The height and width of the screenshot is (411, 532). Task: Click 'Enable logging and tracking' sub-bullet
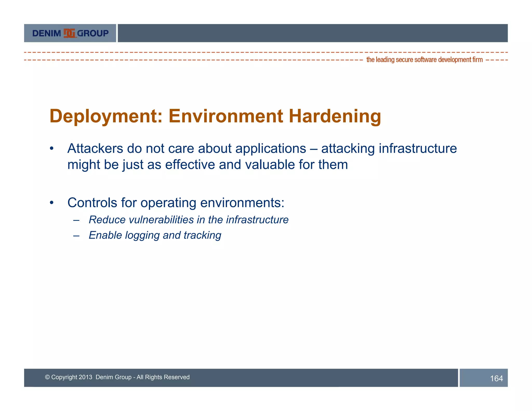[x=155, y=235]
